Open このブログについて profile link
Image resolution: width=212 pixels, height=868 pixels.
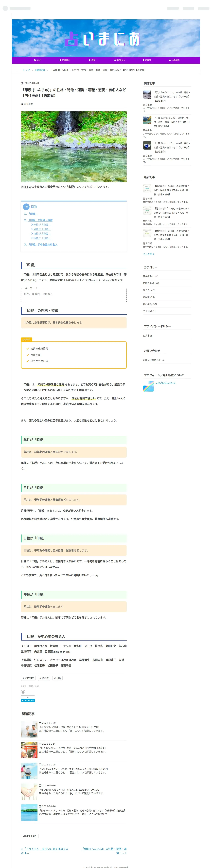(165, 383)
